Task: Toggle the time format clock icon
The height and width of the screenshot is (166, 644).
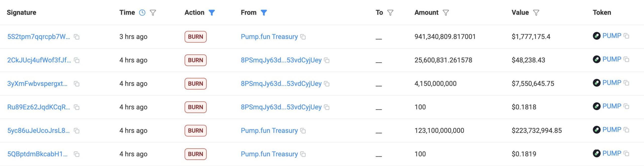Action: coord(142,13)
